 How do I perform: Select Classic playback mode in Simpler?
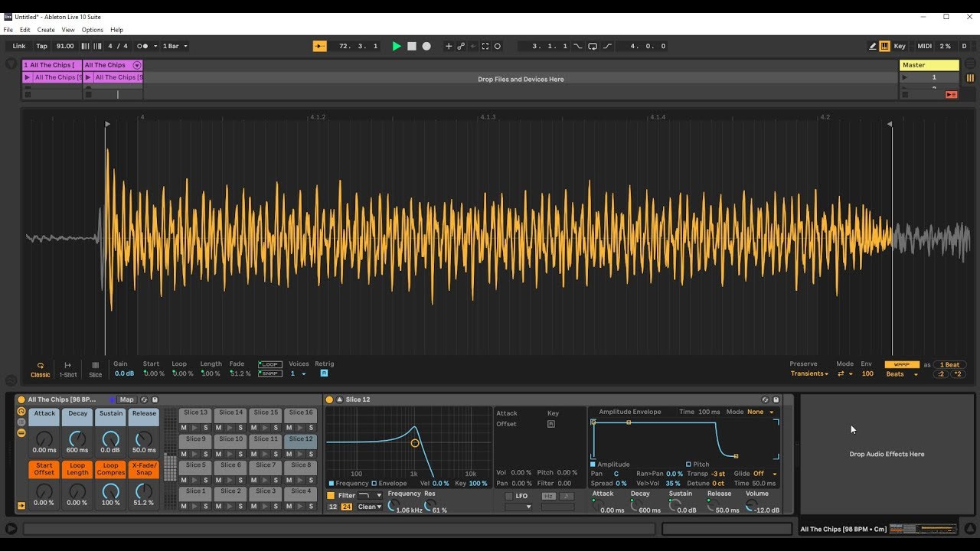pos(41,370)
